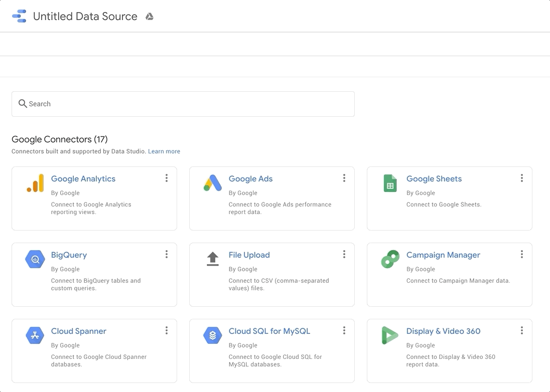This screenshot has height=392, width=550.
Task: Click 'Connect to Google Cloud Spanner databases.'
Action: click(x=99, y=360)
